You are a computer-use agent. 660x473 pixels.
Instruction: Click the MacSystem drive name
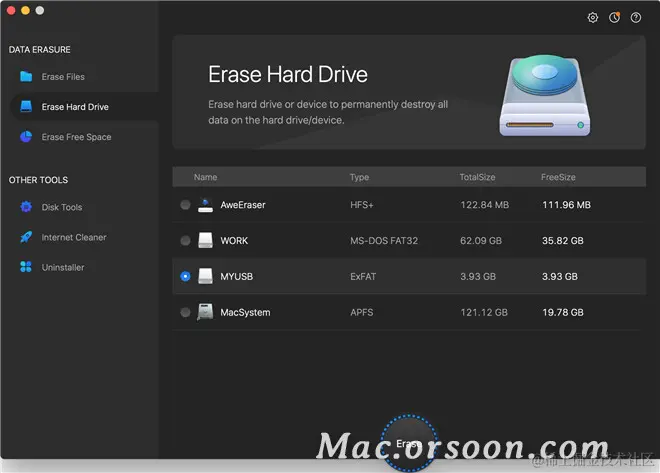pyautogui.click(x=245, y=312)
